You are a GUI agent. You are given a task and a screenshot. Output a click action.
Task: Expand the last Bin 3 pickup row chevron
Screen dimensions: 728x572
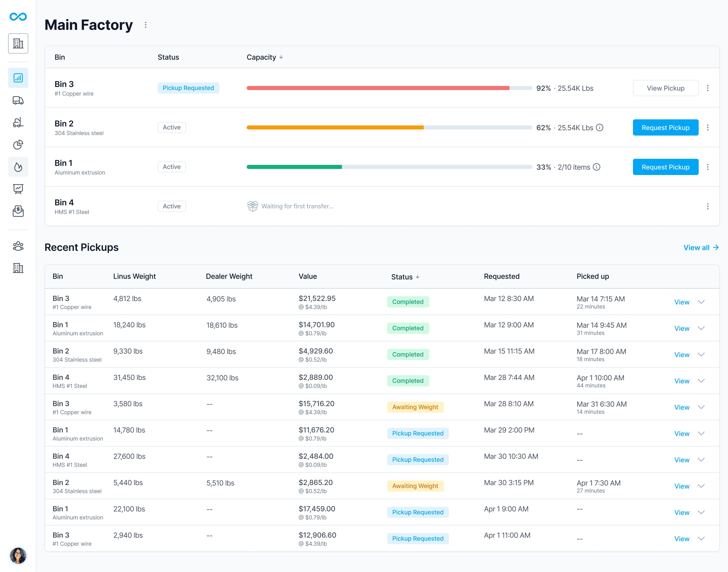(x=701, y=539)
